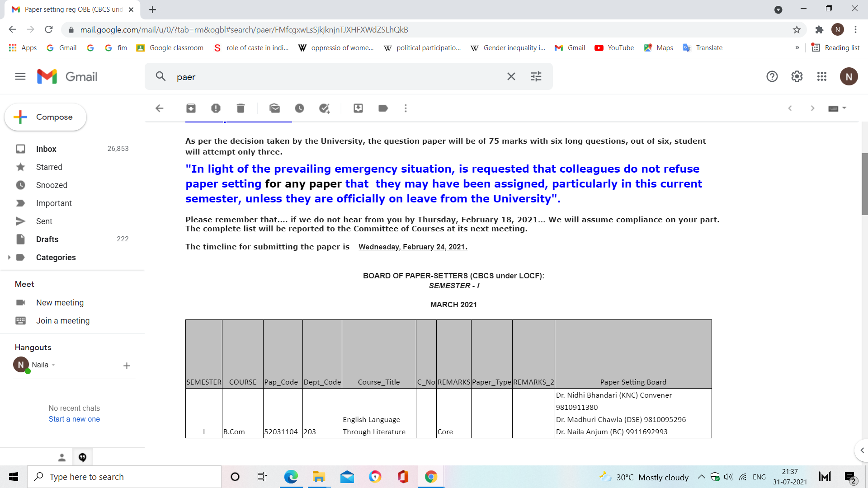Click the Start a new one link

point(74,419)
